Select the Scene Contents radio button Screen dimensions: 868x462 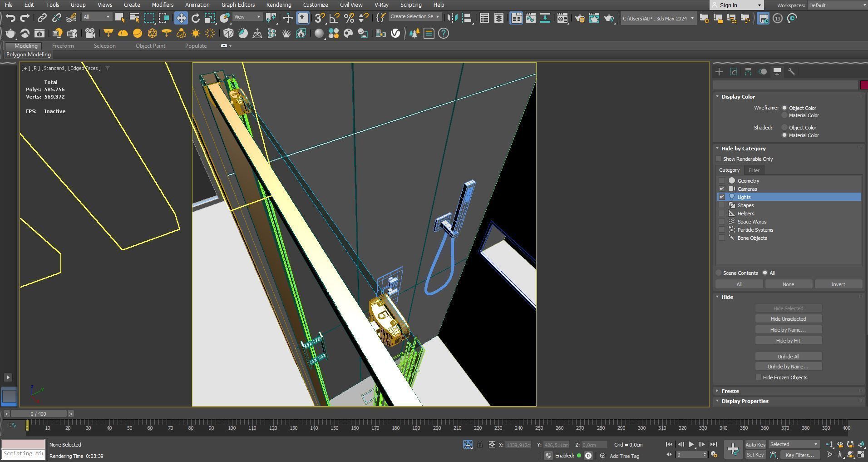719,273
